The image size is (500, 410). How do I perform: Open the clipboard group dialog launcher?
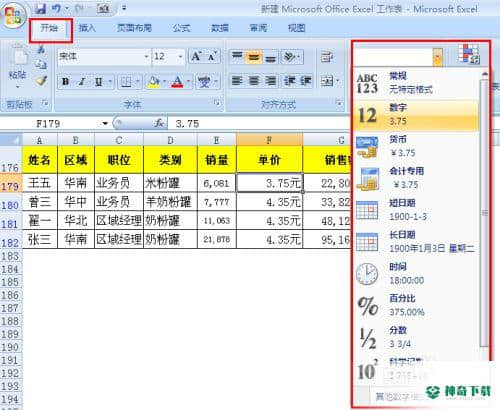pos(45,104)
